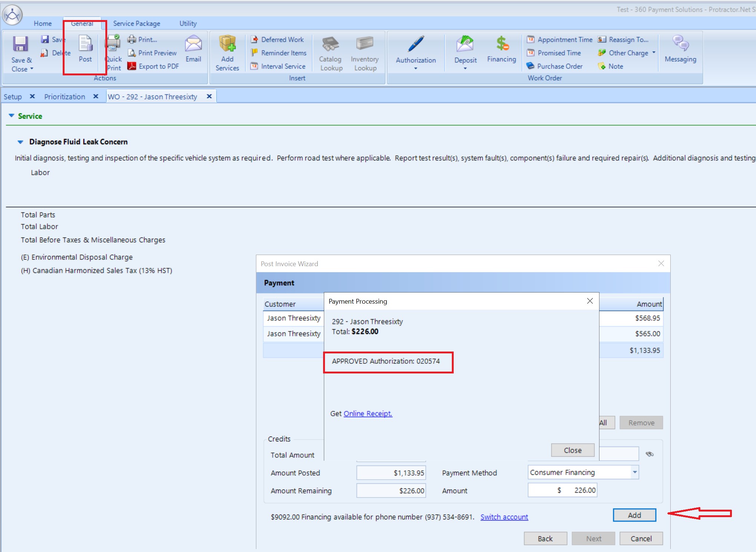Expand the Save & Close dropdown arrow
756x552 pixels.
click(32, 69)
